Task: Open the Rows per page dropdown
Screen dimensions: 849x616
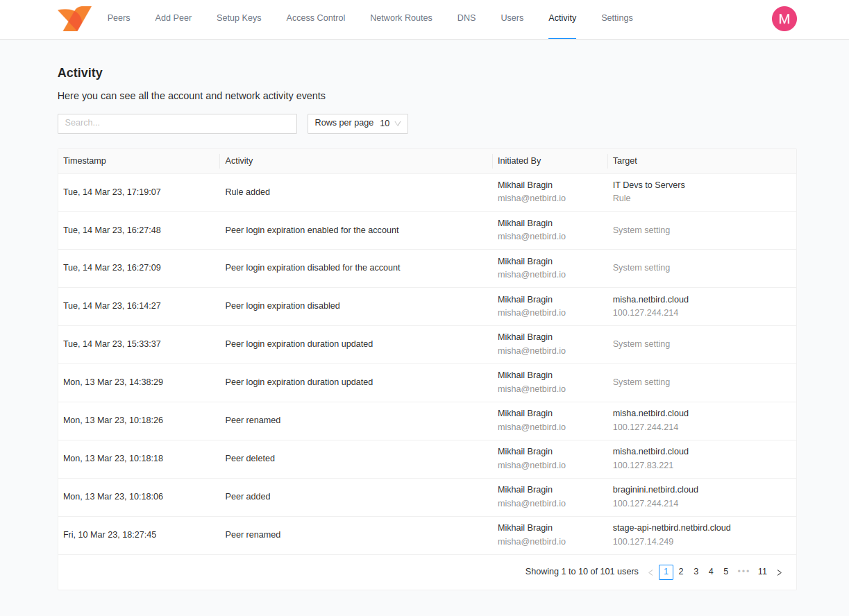Action: (358, 123)
